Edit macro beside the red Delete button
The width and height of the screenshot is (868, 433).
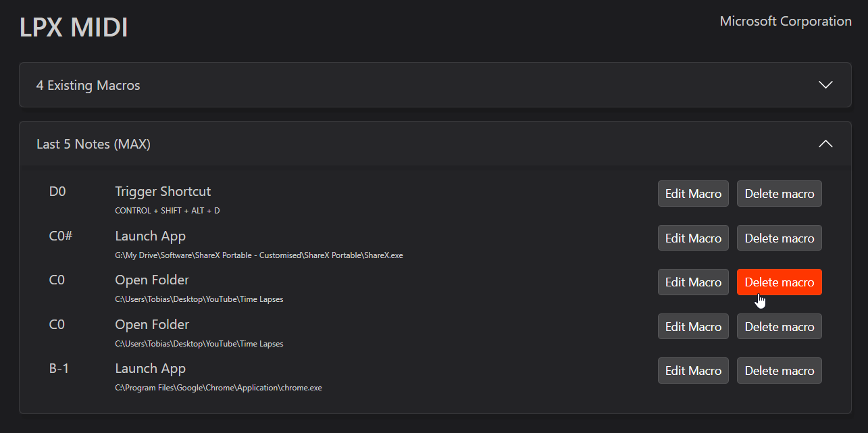[693, 282]
